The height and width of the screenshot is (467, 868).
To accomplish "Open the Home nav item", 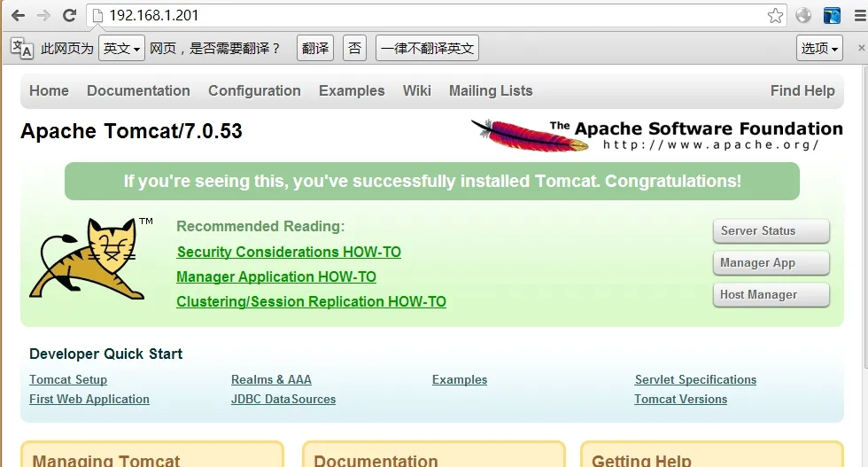I will point(50,91).
